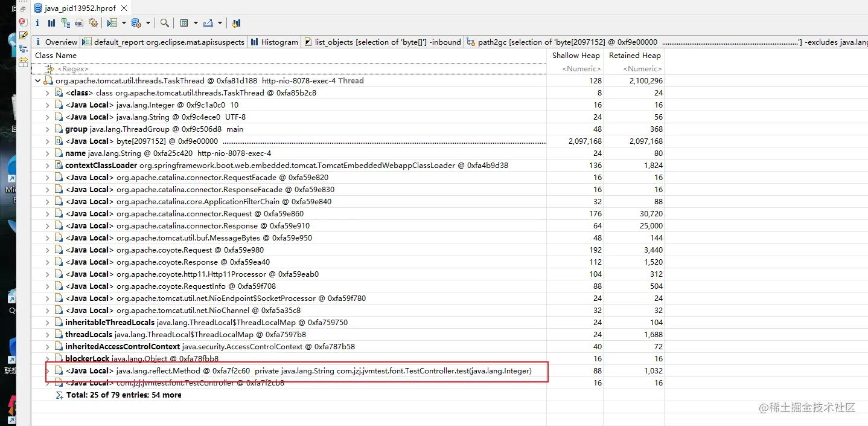Viewport: 868px width, 426px height.
Task: Open thread overview gear icon
Action: (x=93, y=23)
